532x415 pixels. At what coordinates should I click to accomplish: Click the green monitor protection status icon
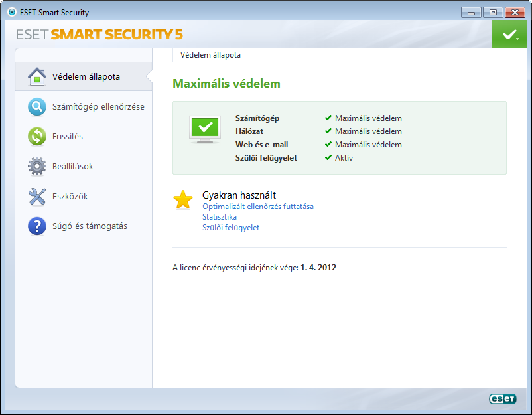[x=205, y=129]
